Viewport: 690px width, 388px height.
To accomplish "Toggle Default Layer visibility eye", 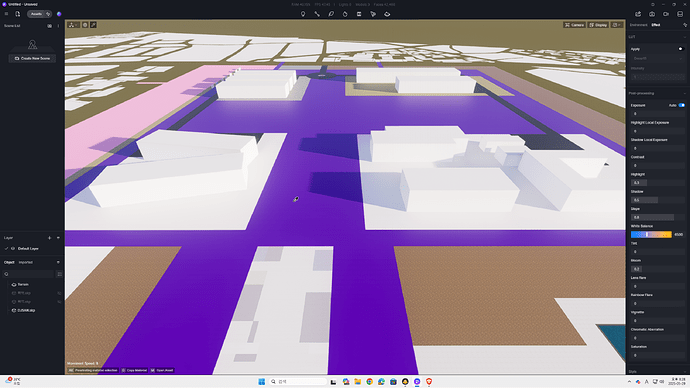I will click(x=13, y=249).
